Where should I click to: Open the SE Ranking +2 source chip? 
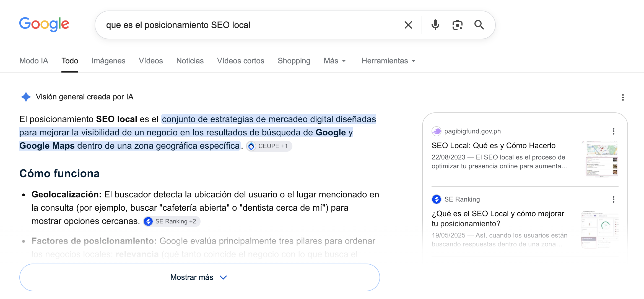click(172, 221)
